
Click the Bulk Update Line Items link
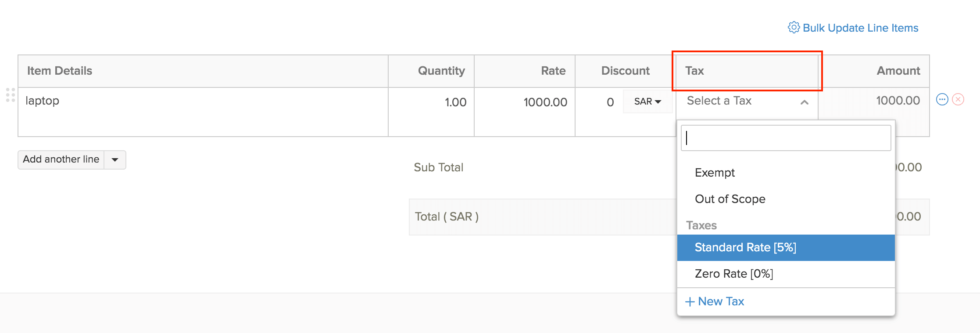(x=861, y=27)
